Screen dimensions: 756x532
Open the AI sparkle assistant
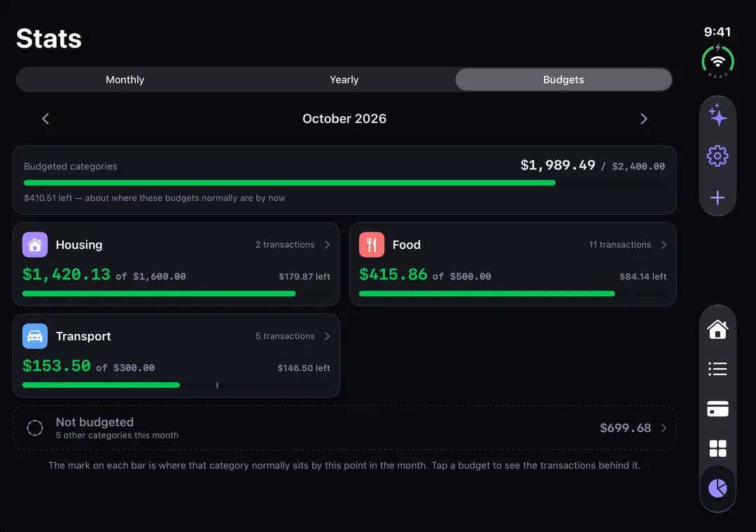(x=717, y=115)
